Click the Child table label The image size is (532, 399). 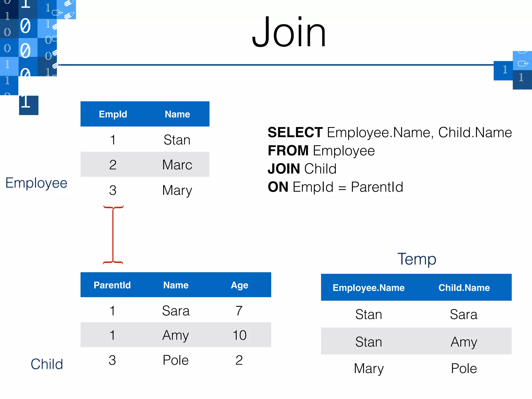47,364
